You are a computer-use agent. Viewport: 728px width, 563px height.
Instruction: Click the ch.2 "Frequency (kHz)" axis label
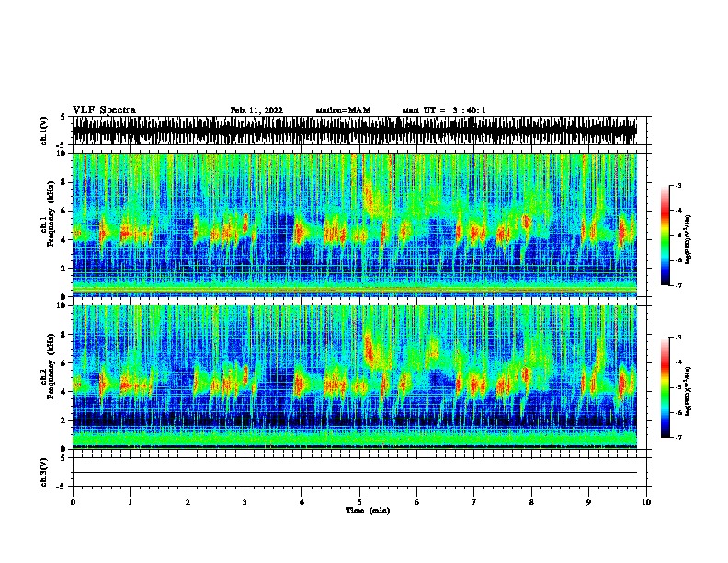[x=51, y=366]
